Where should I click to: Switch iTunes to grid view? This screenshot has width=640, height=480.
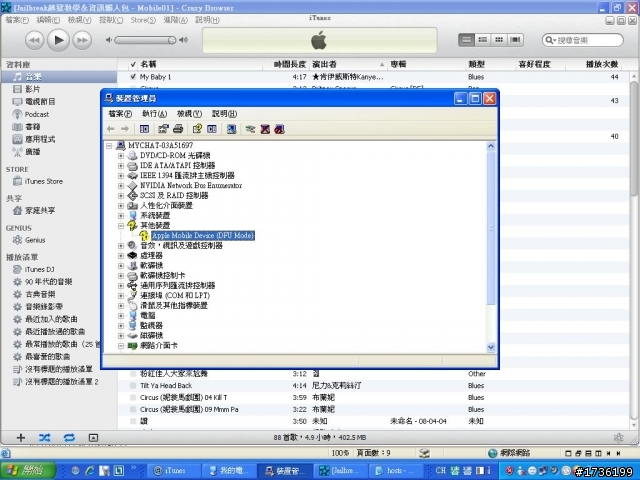pyautogui.click(x=499, y=40)
